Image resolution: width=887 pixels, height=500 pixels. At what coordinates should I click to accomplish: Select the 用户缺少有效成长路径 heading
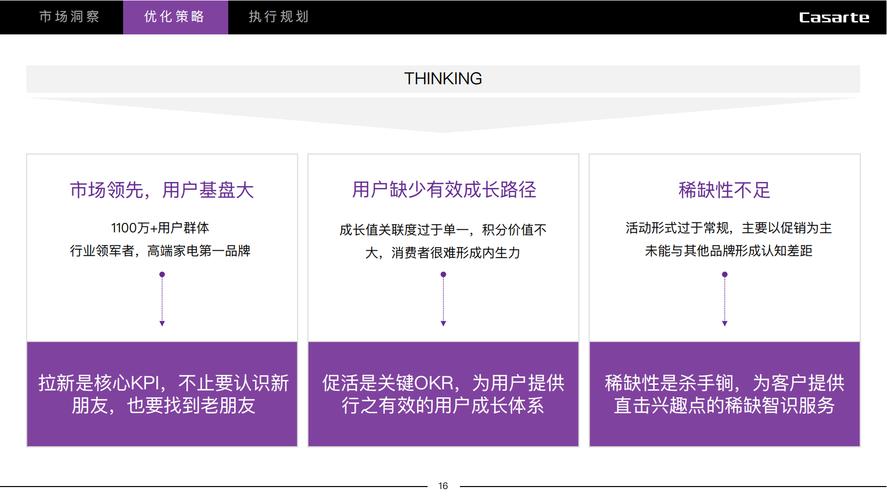coord(443,190)
